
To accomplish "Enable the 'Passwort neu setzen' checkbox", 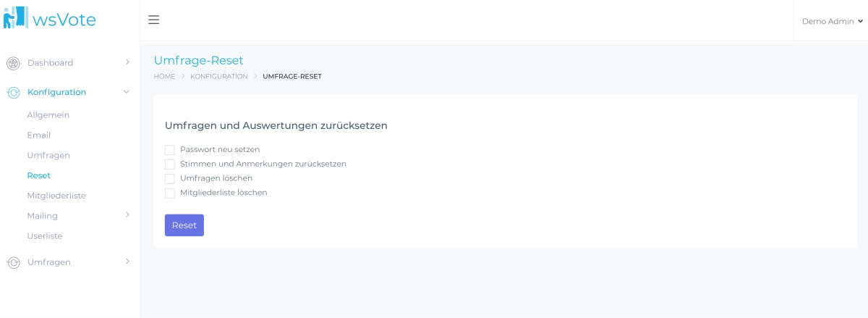I will point(170,149).
